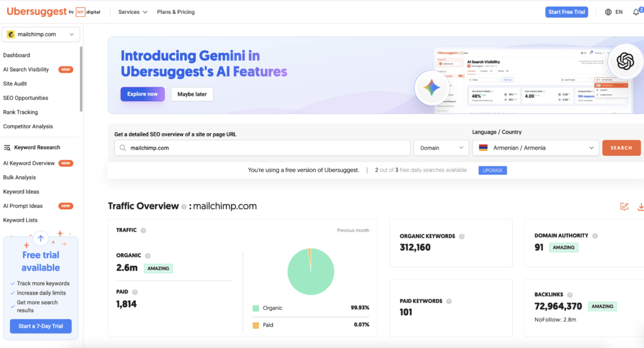Click the green Organic legend swatch
The width and height of the screenshot is (644, 348).
pyautogui.click(x=256, y=308)
